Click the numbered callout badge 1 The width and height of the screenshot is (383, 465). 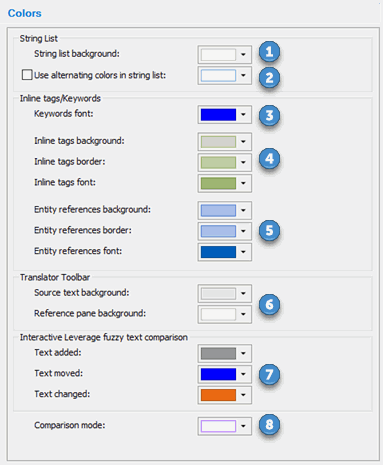click(269, 52)
